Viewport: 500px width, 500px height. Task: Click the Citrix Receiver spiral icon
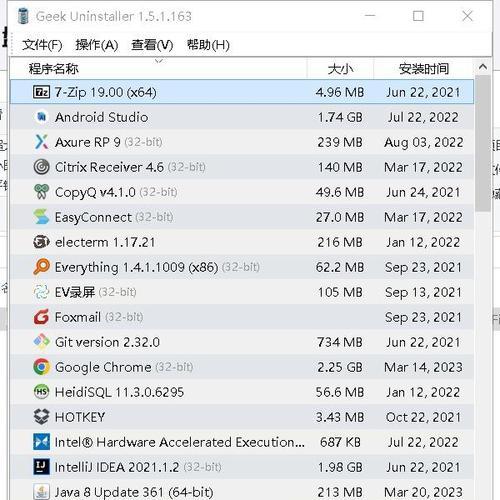(41, 167)
